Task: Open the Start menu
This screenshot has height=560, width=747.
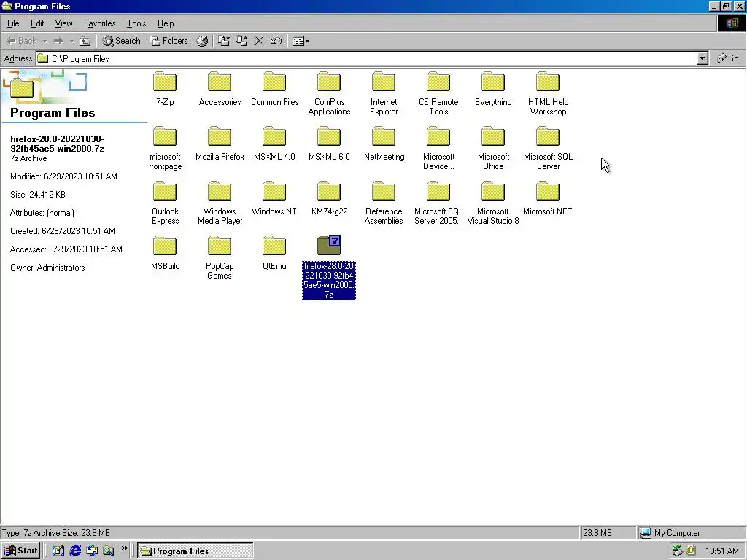Action: [20, 551]
